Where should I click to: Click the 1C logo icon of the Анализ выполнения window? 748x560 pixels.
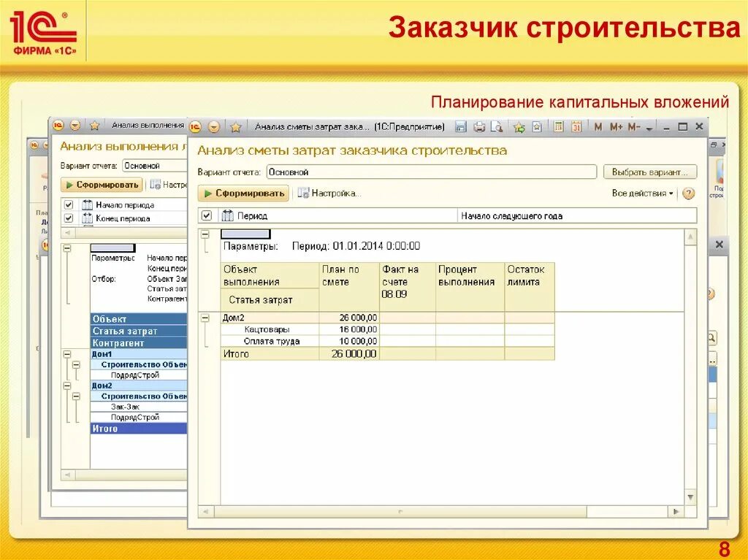[x=58, y=126]
